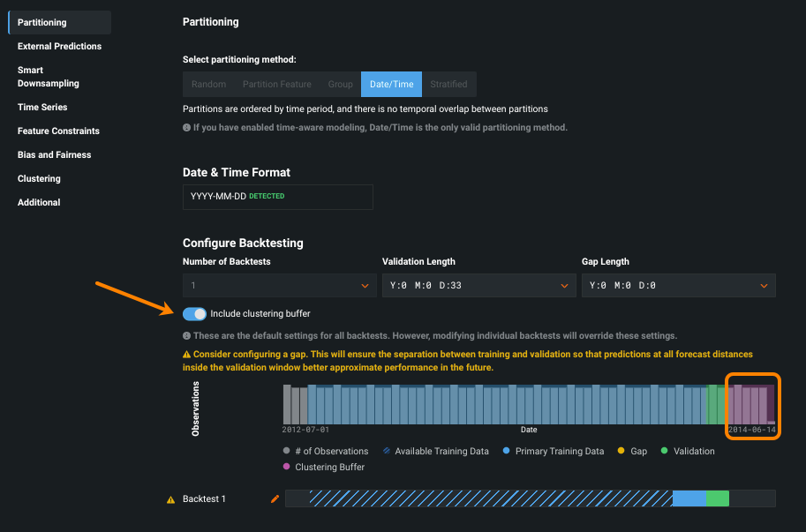Click the yellow Gap legend dot
This screenshot has width=806, height=532.
[x=621, y=452]
